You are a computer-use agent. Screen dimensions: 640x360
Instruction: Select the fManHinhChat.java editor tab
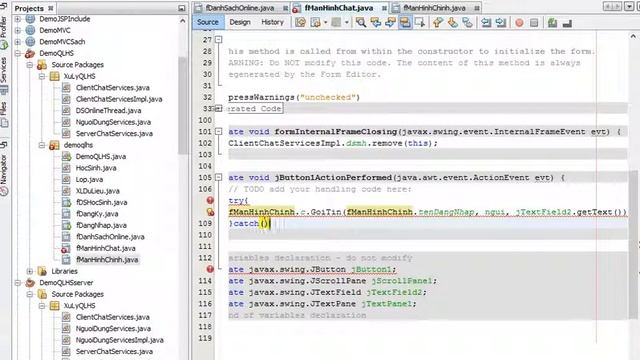tap(339, 8)
